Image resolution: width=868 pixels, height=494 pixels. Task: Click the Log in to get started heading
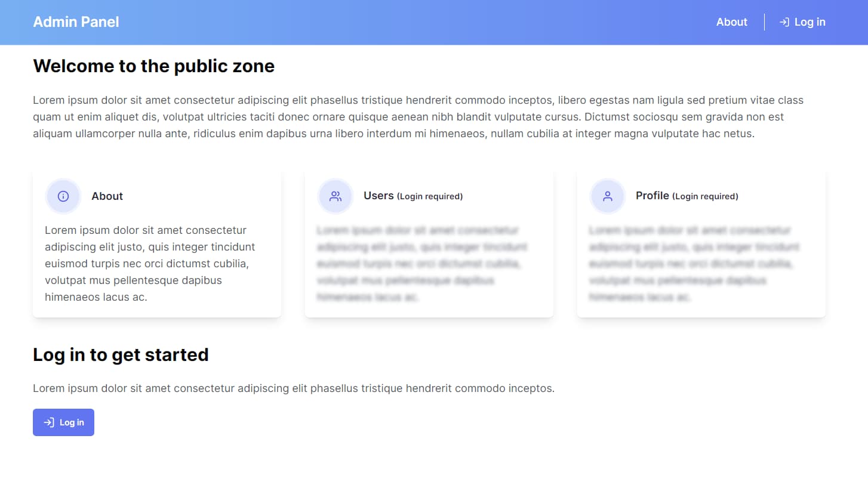[121, 354]
